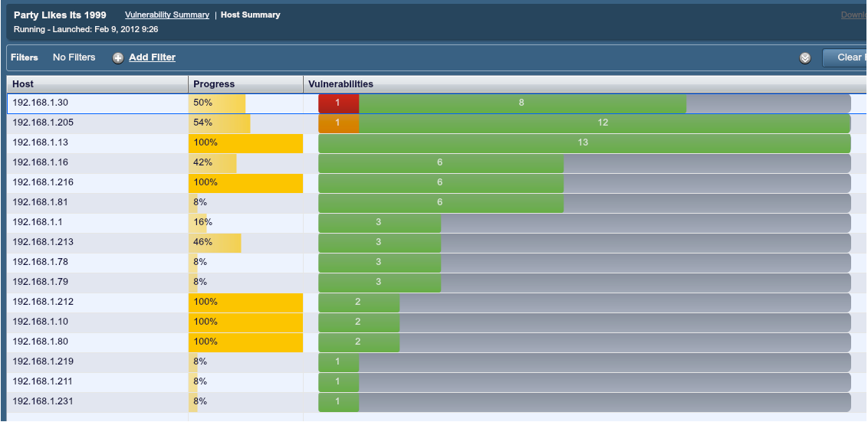868x422 pixels.
Task: Click the No Filters status text
Action: tap(74, 57)
